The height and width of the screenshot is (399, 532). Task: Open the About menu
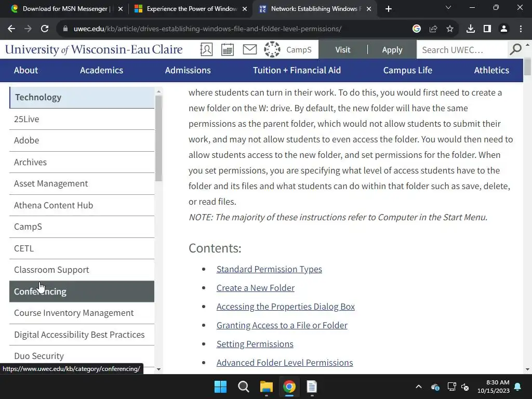tap(26, 70)
